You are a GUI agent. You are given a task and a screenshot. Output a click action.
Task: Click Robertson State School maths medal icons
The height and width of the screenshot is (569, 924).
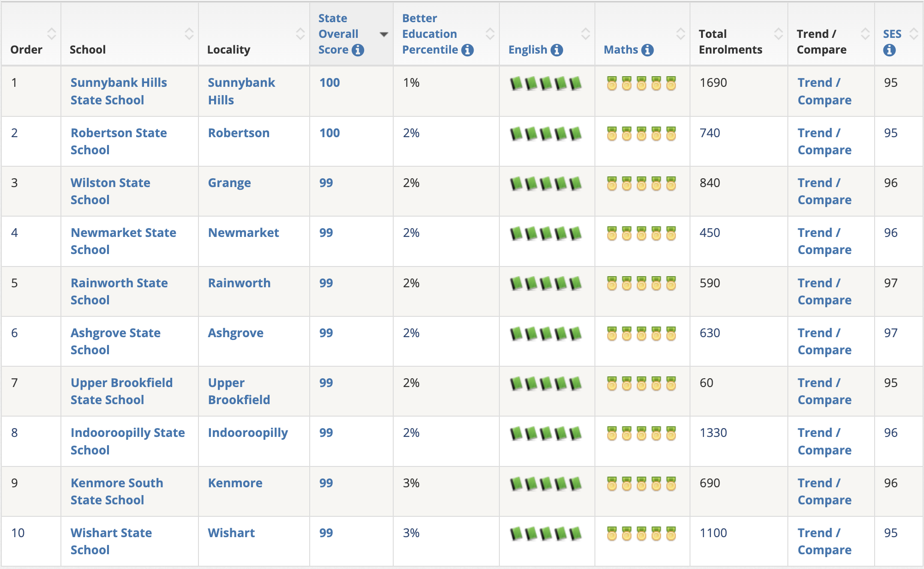click(x=641, y=134)
